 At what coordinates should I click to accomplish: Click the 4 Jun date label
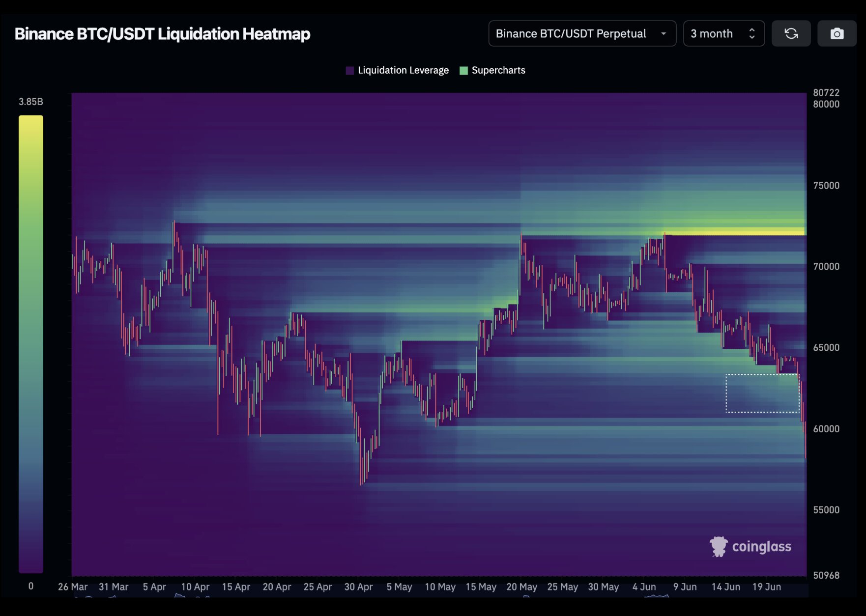644,587
